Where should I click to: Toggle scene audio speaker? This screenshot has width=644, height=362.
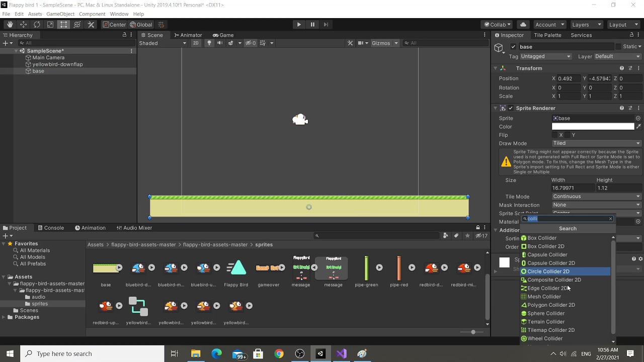220,43
